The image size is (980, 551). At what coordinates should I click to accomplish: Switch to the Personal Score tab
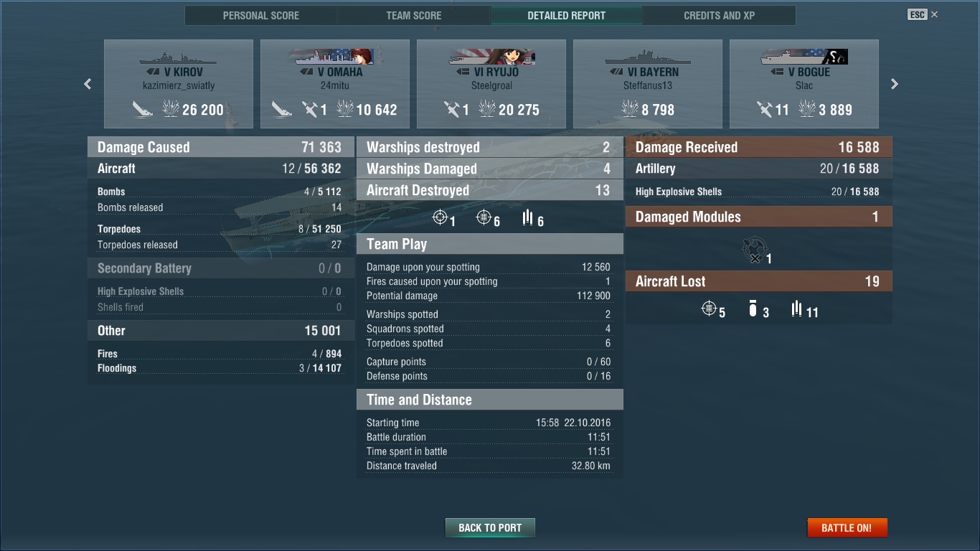pos(261,15)
